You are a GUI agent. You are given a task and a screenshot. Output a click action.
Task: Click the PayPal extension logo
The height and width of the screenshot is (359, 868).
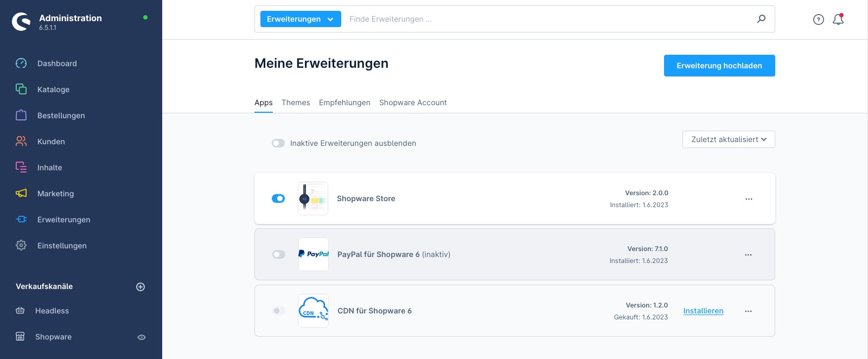coord(314,254)
